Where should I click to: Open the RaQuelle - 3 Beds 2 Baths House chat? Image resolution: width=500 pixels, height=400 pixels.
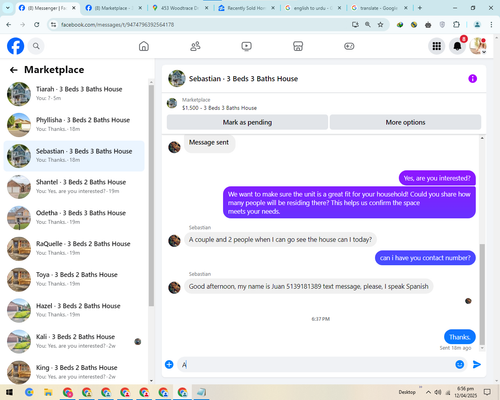coord(74,248)
